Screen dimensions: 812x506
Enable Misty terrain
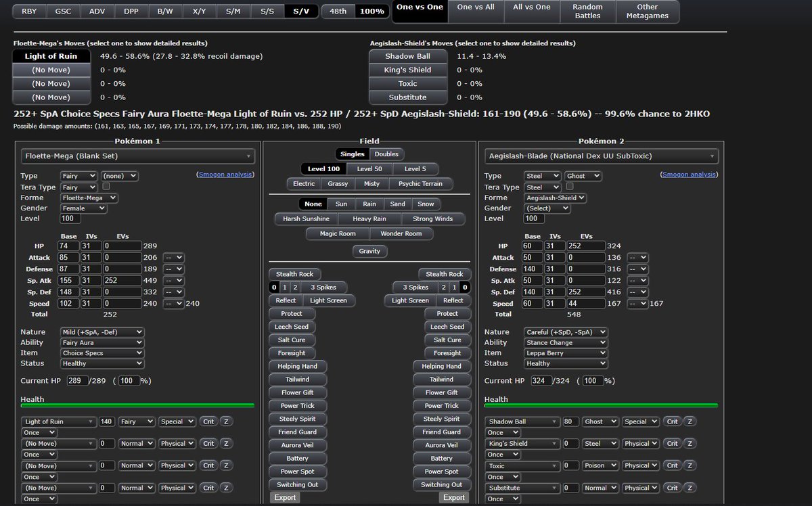[x=371, y=183]
